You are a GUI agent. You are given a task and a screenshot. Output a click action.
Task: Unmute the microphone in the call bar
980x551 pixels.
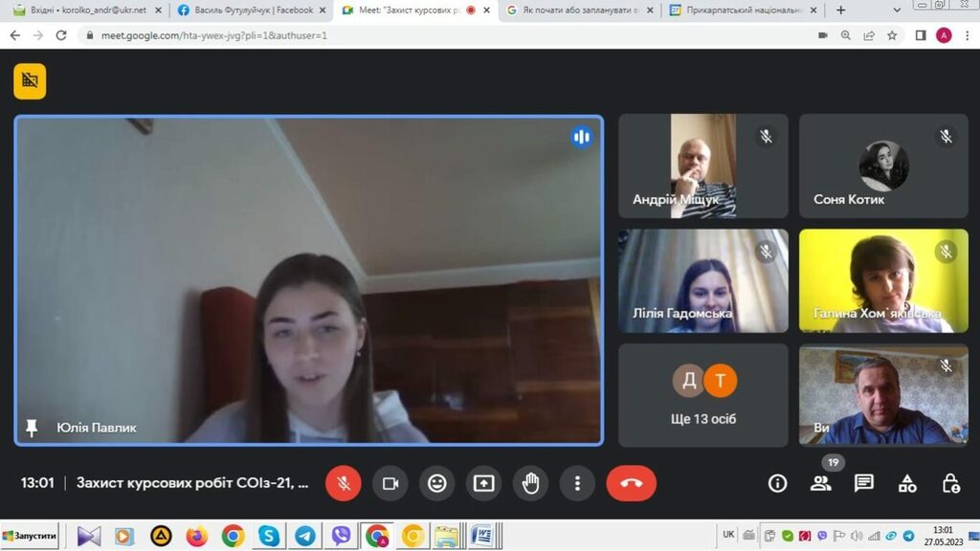click(x=344, y=483)
